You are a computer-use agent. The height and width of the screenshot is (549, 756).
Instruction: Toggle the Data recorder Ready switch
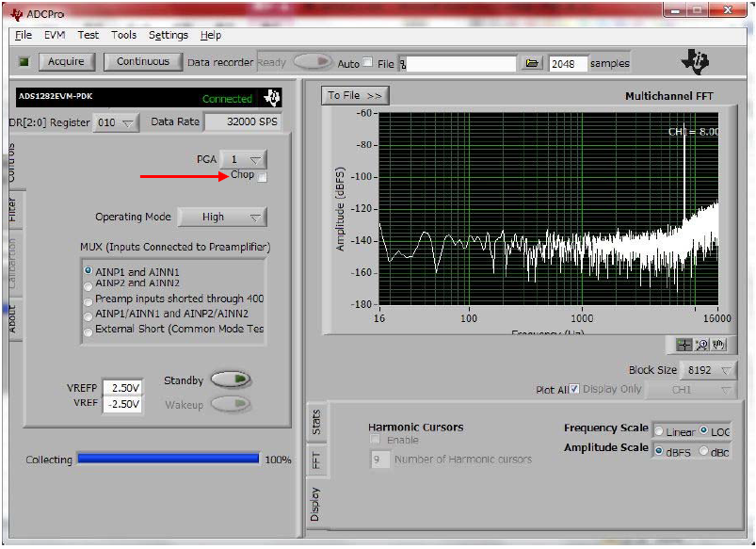coord(313,62)
